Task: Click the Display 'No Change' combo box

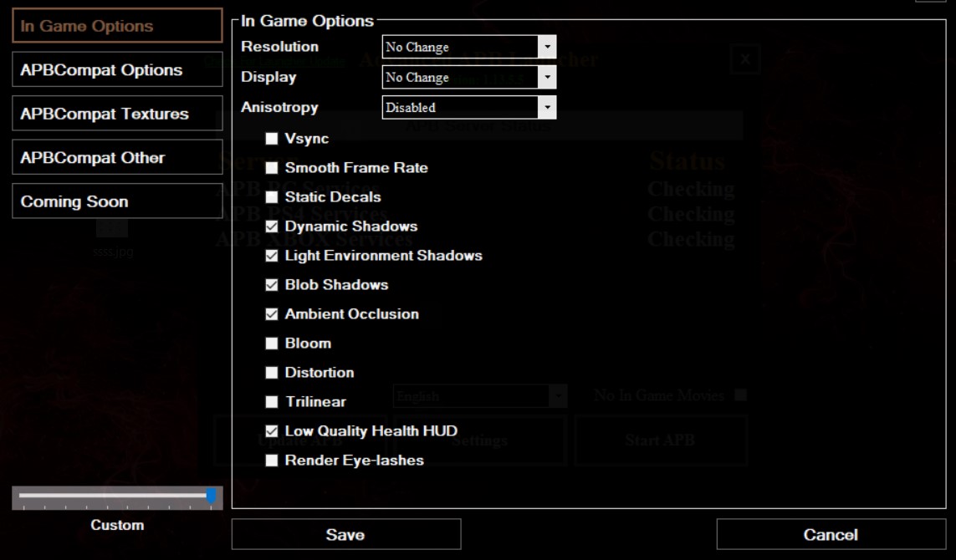Action: pyautogui.click(x=469, y=78)
